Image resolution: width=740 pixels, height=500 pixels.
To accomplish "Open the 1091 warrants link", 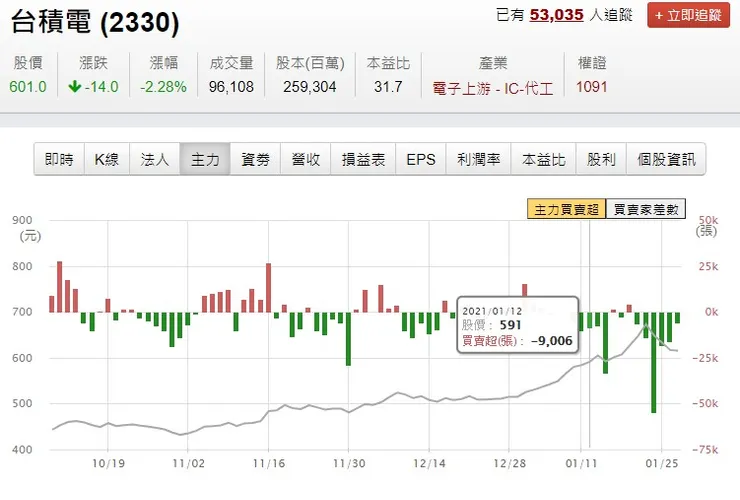I will point(591,86).
